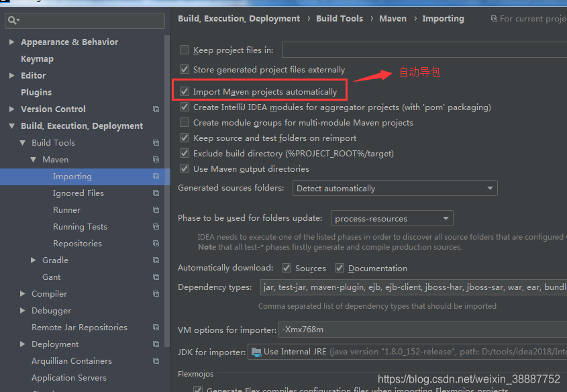Toggle Create IntelliJ IDEA modules for aggregator projects
The width and height of the screenshot is (567, 392).
click(x=185, y=107)
